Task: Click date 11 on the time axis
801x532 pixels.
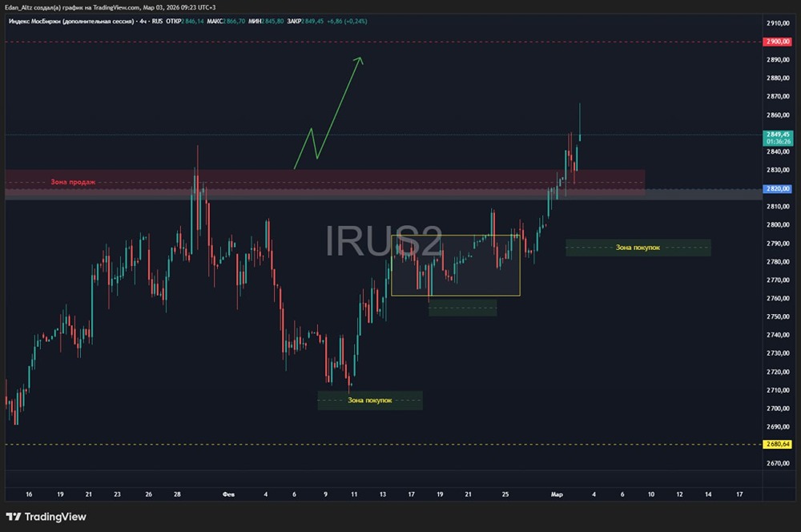Action: tap(354, 494)
